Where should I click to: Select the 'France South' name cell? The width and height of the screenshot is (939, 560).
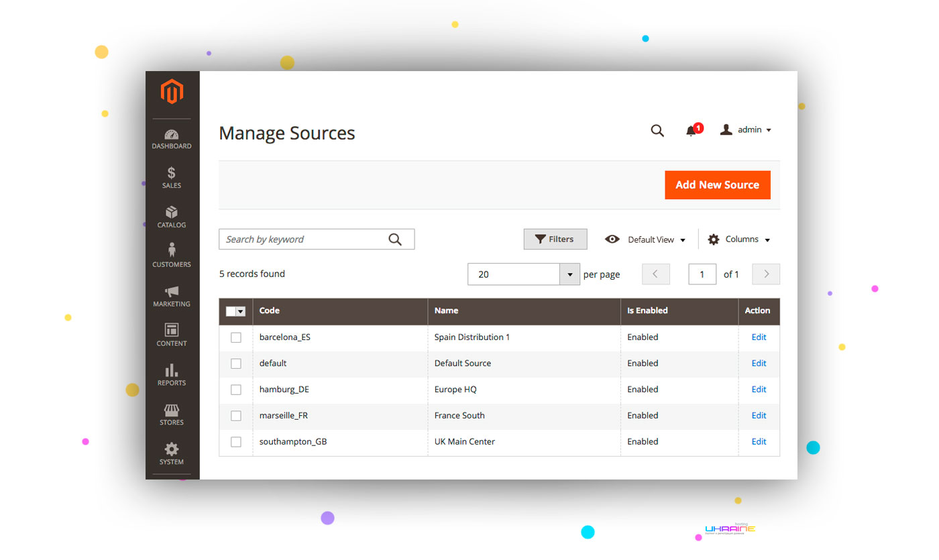point(524,416)
